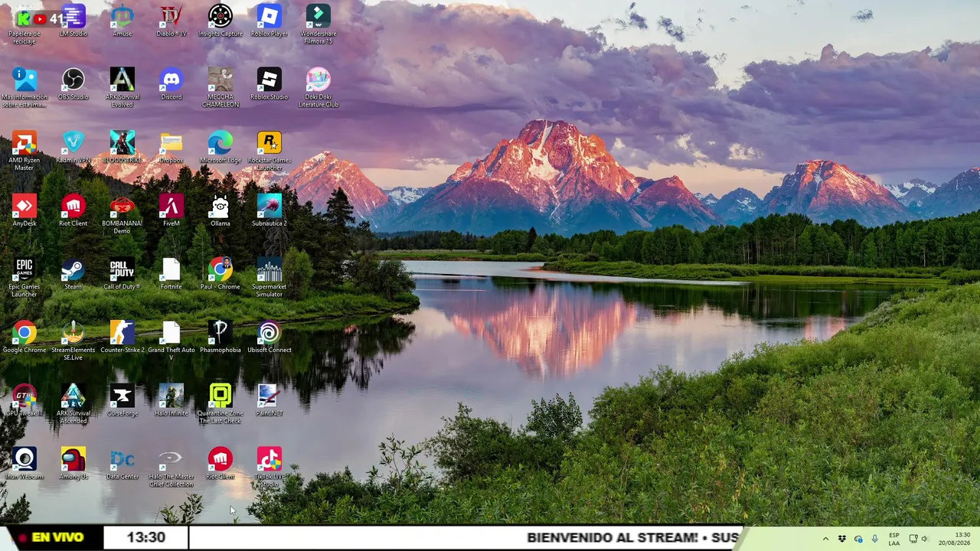The width and height of the screenshot is (980, 551).
Task: Select the 'Paul - Chrome' profile shortcut
Action: click(220, 274)
